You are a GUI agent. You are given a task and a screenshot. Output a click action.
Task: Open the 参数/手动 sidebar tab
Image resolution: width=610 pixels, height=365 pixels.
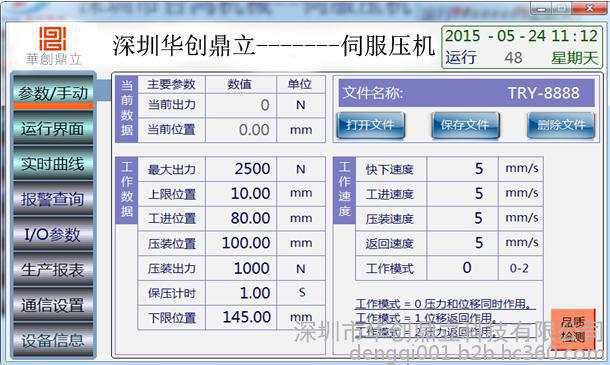[x=53, y=93]
